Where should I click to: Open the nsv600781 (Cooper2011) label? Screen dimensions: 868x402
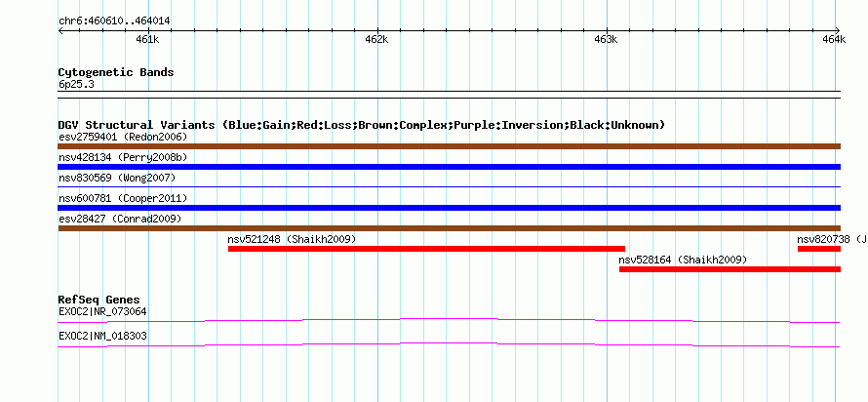coord(123,198)
